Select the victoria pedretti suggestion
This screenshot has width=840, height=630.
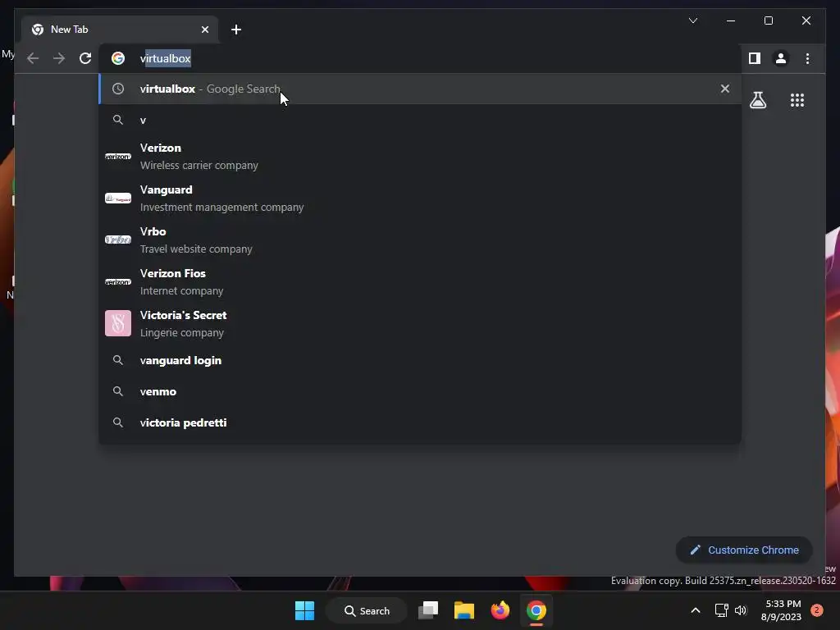point(420,422)
